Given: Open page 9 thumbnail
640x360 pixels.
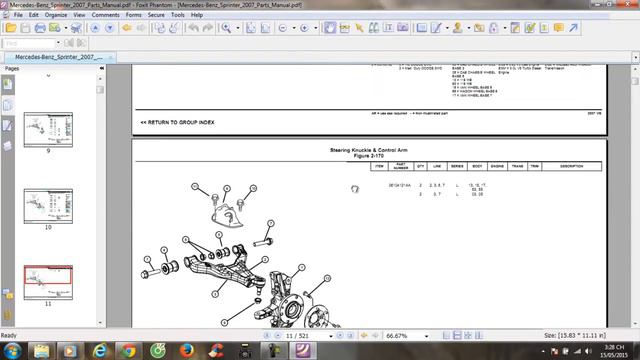Looking at the screenshot, I should (48, 130).
